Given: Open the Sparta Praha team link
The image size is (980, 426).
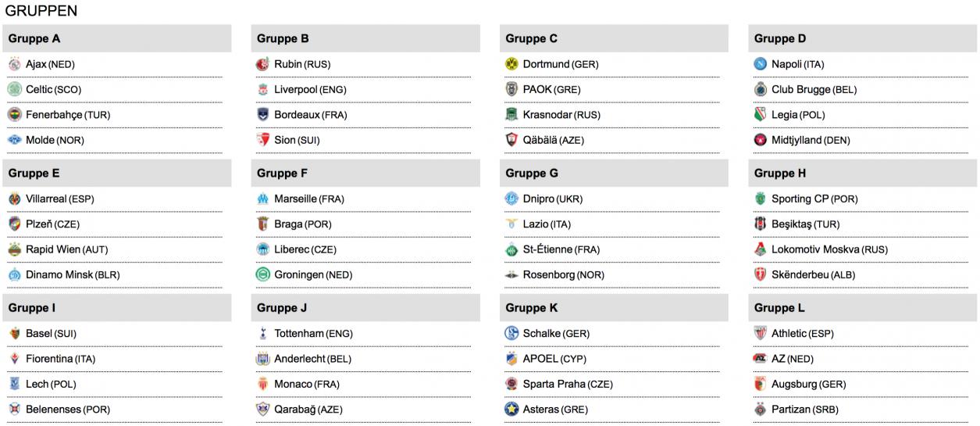Looking at the screenshot, I should pos(554,384).
